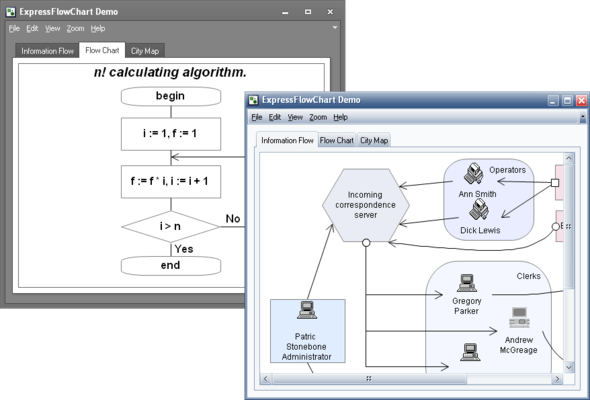Click horizontal scrollbar left arrow

click(x=266, y=379)
